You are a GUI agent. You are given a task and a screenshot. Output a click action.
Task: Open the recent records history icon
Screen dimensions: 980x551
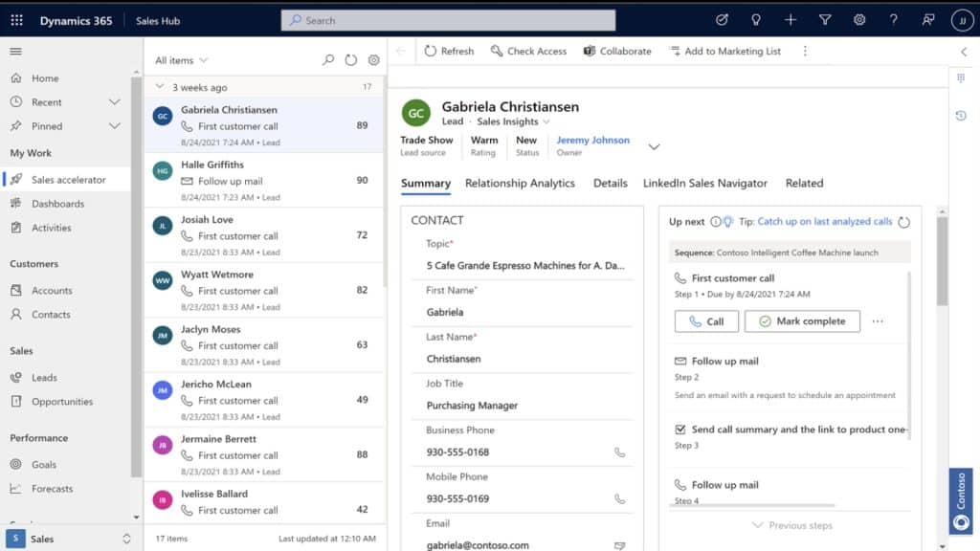click(x=960, y=115)
